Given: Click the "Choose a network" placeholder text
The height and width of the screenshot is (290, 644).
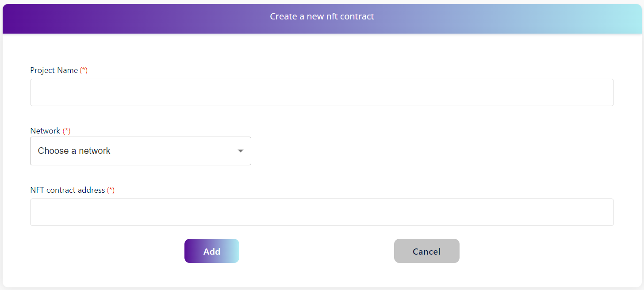Looking at the screenshot, I should click(74, 151).
